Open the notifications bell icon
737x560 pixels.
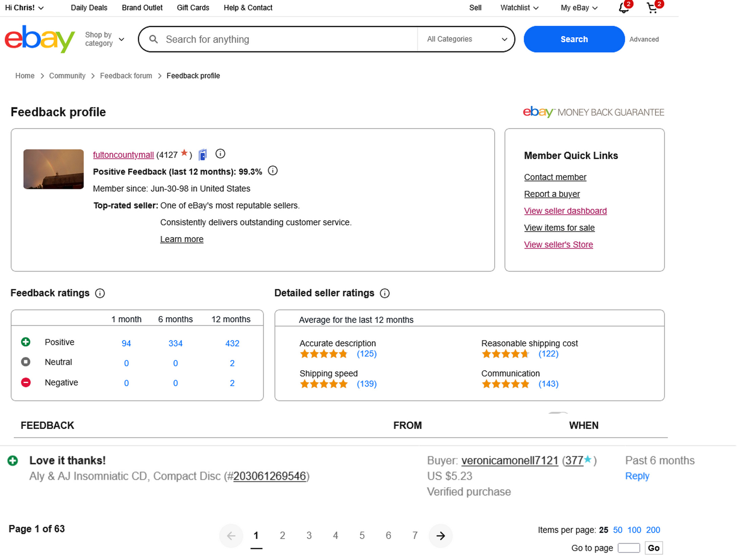(x=624, y=8)
